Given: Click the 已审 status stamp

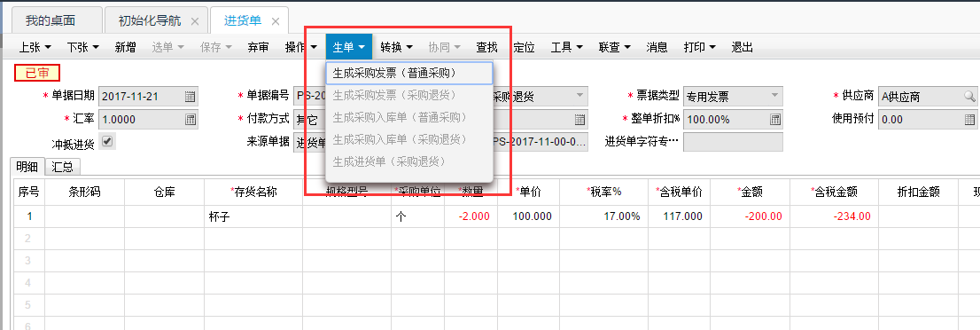Looking at the screenshot, I should coord(37,74).
